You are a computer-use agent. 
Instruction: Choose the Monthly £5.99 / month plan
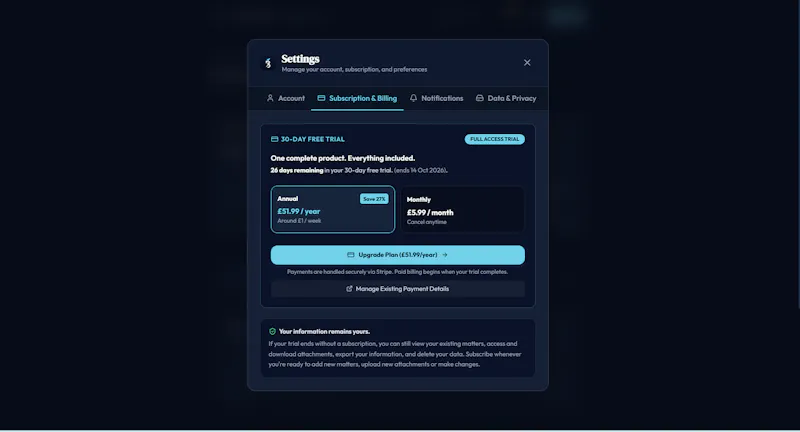[462, 210]
